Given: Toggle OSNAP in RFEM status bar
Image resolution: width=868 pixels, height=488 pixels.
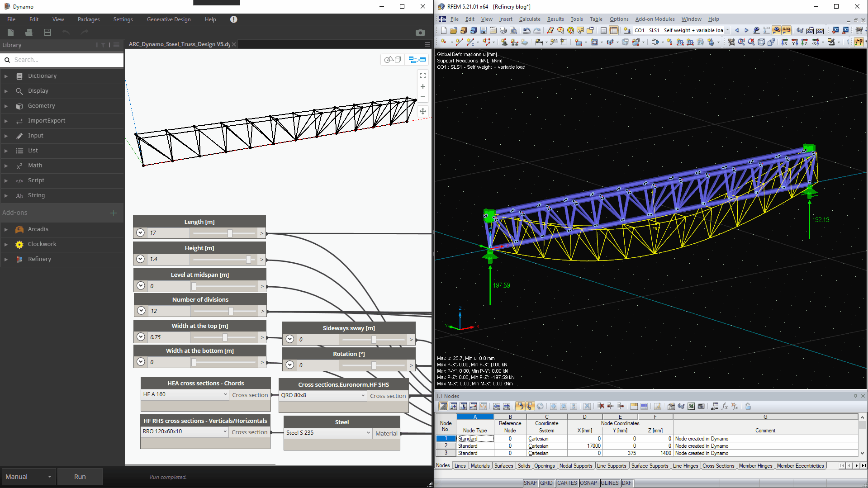Looking at the screenshot, I should click(588, 483).
